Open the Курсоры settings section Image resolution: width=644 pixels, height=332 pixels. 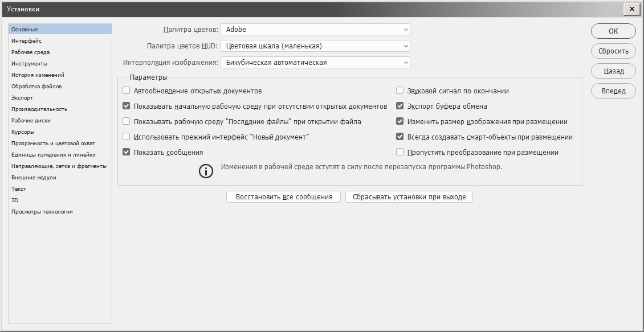(x=23, y=132)
